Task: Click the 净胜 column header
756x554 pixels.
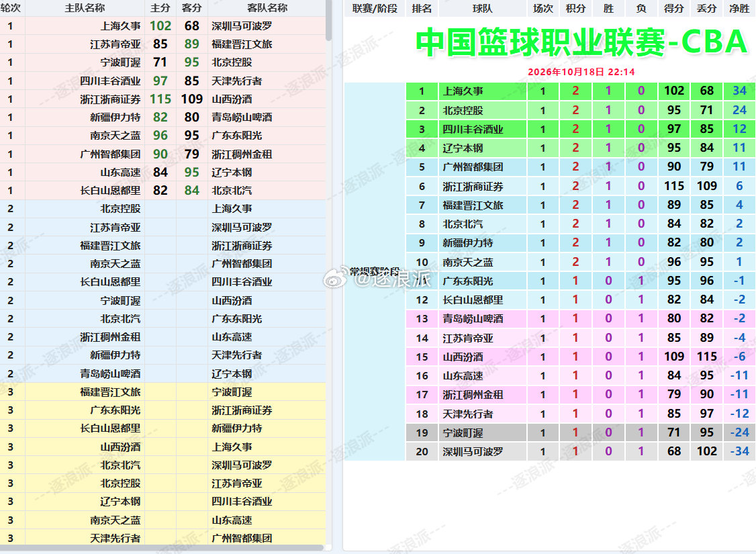Action: coord(740,9)
